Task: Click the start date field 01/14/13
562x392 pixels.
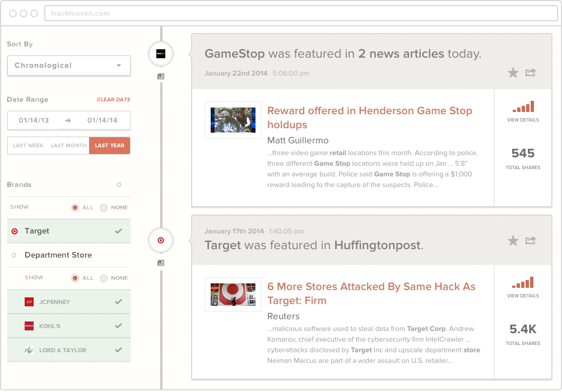Action: (34, 120)
